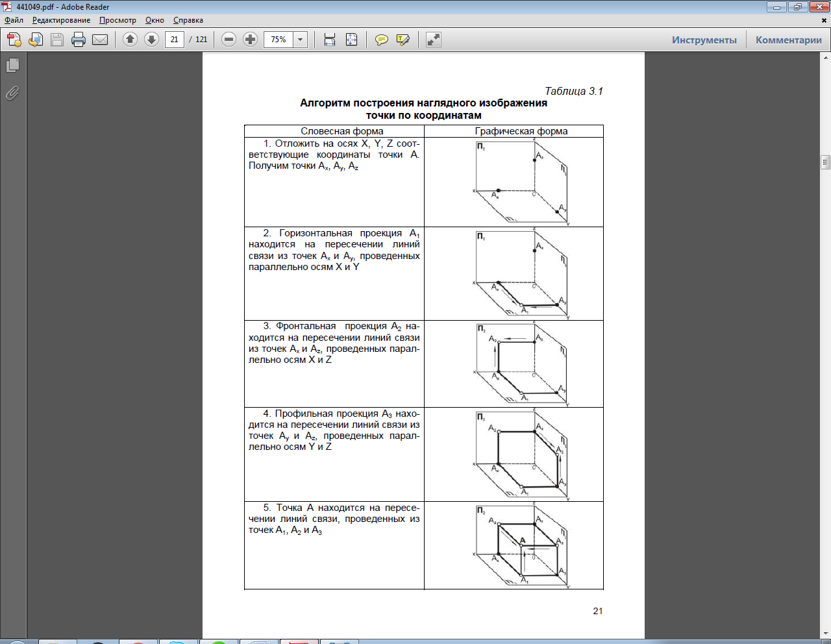Viewport: 831px width, 644px height.
Task: Zoom out with the minus button
Action: tap(229, 40)
